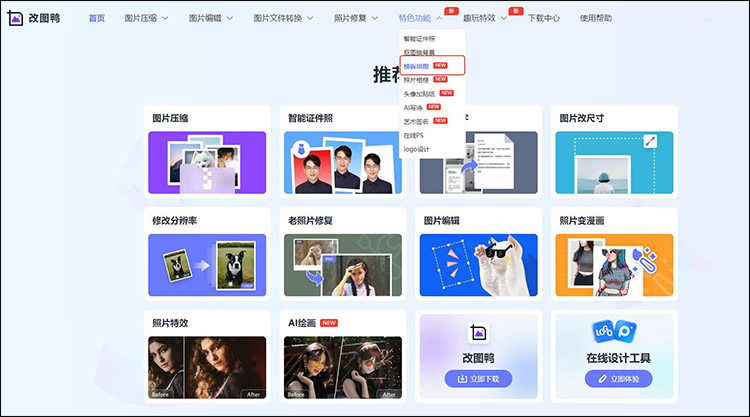The width and height of the screenshot is (750, 417).
Task: Open the 照片变漫画 card image
Action: pyautogui.click(x=610, y=265)
